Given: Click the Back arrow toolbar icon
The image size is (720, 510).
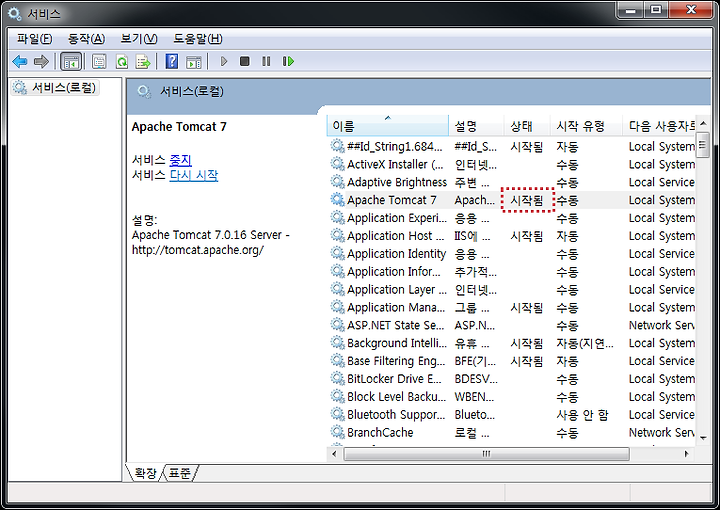Looking at the screenshot, I should click(19, 61).
